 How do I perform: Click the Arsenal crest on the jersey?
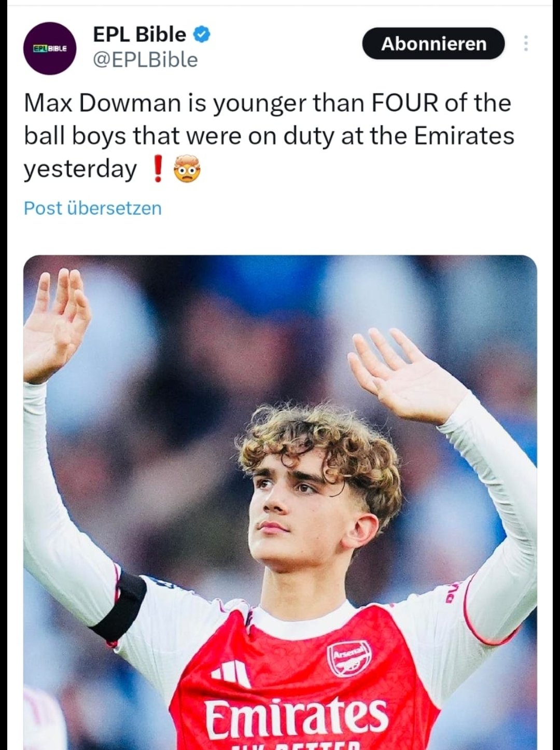click(x=349, y=658)
